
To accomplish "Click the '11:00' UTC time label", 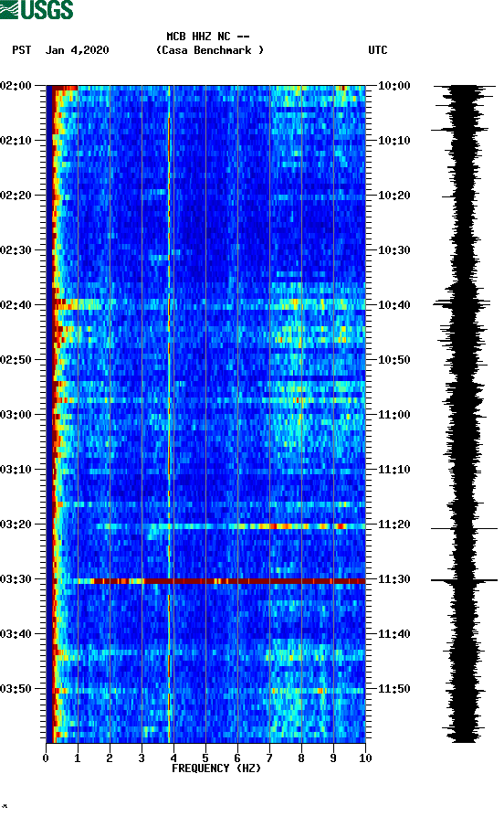I will 394,415.
